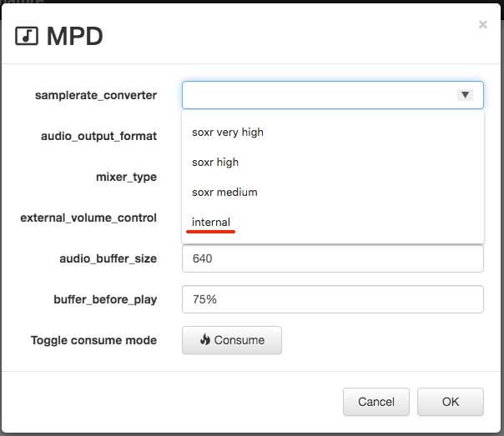The image size is (504, 436).
Task: Toggle consume mode with the Consume button
Action: (x=232, y=340)
